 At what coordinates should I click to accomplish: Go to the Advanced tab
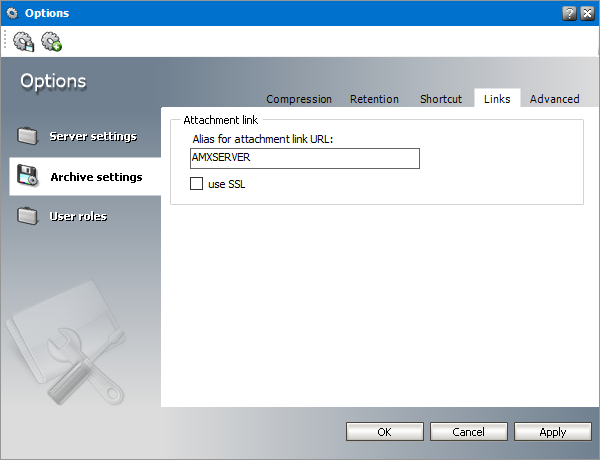554,99
